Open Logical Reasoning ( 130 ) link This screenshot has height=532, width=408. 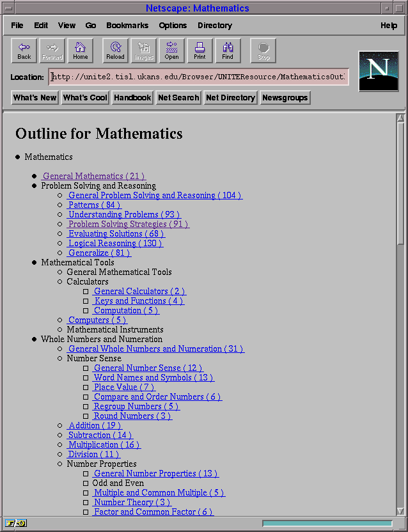115,243
